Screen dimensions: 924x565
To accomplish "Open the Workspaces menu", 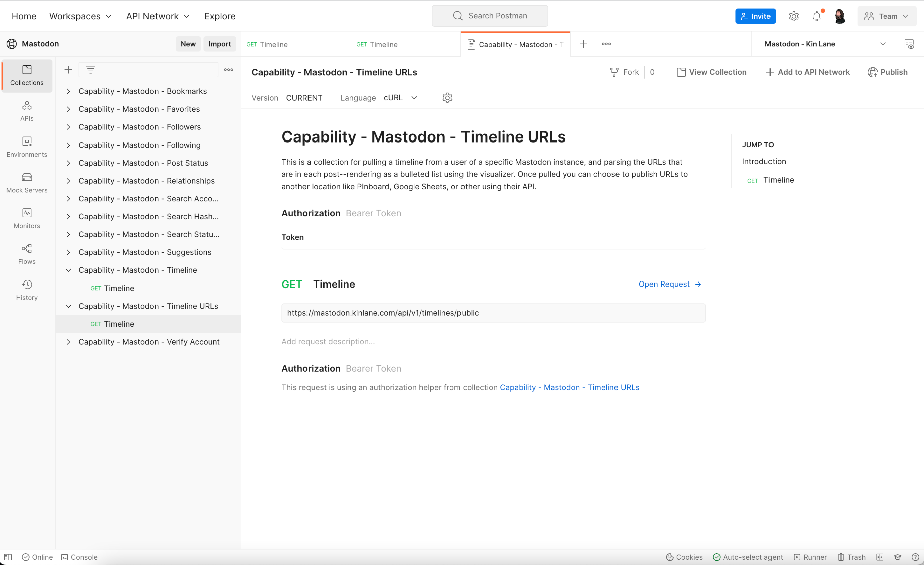I will 80,16.
